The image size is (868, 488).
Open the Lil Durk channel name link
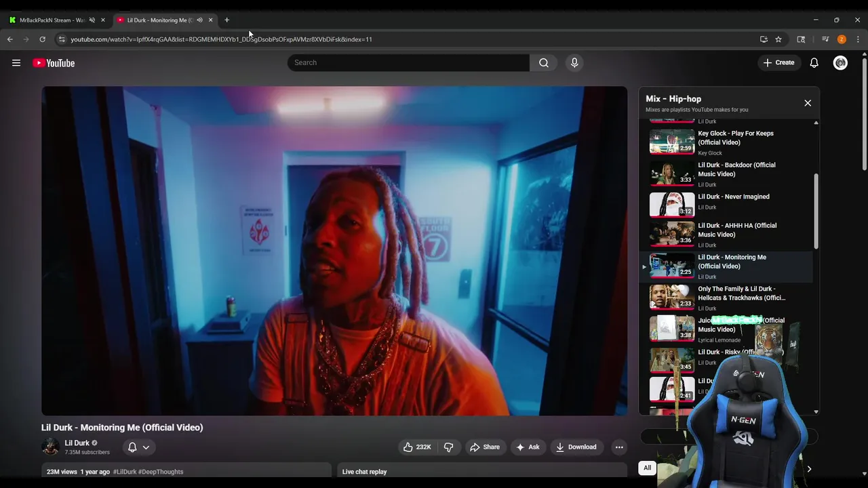(x=77, y=443)
